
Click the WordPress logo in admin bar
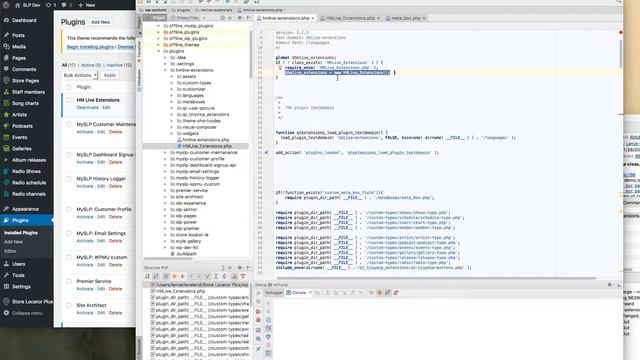(6, 5)
